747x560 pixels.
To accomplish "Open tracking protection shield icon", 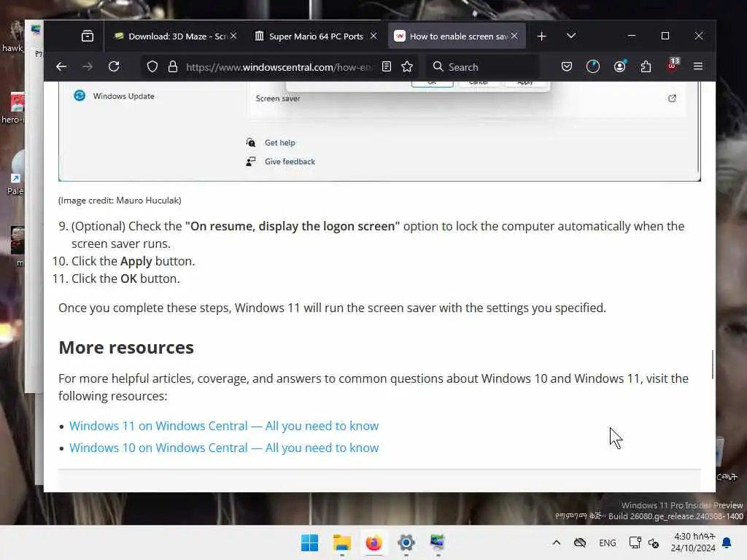I will (152, 66).
